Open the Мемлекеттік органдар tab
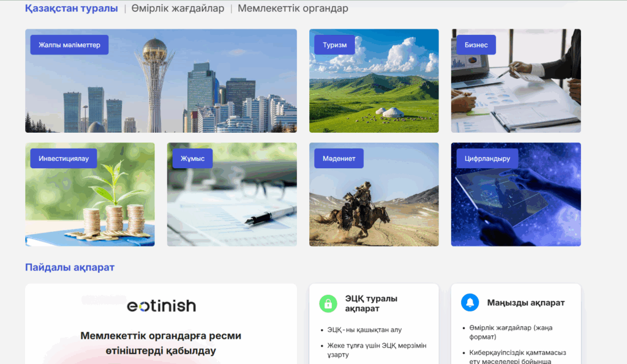Screen dimensions: 627x364 293,9
